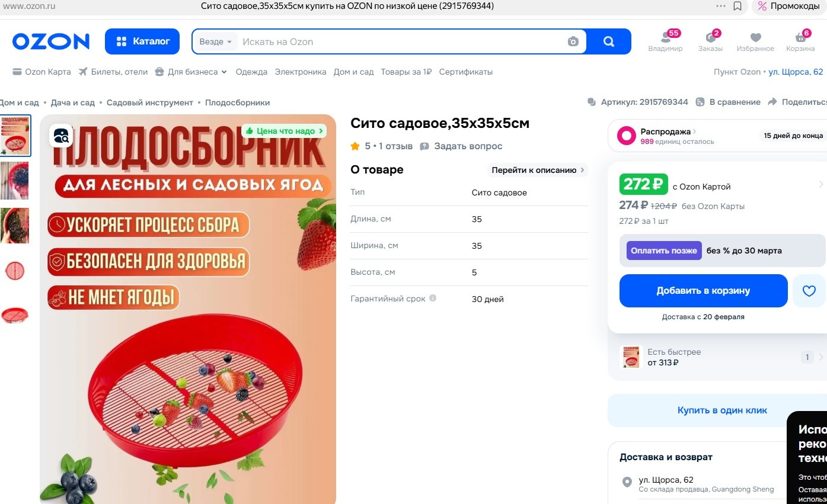The width and height of the screenshot is (827, 504).
Task: Open the Электроника menu item
Action: (x=300, y=72)
